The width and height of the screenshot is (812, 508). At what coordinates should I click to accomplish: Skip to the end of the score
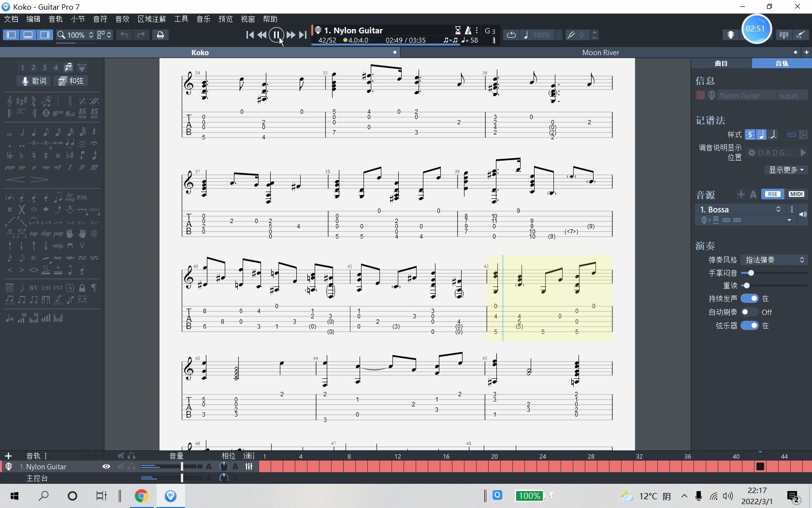click(303, 35)
